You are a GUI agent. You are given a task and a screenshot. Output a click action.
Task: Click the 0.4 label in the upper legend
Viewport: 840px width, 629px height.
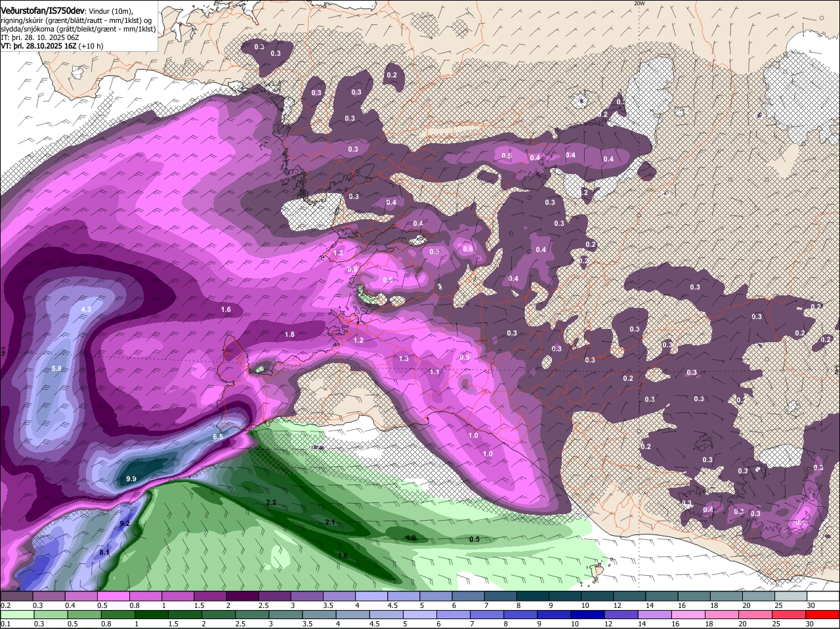(x=70, y=605)
